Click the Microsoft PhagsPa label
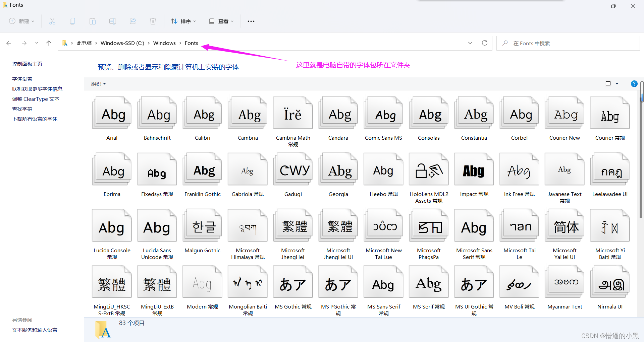644x342 pixels. (429, 254)
